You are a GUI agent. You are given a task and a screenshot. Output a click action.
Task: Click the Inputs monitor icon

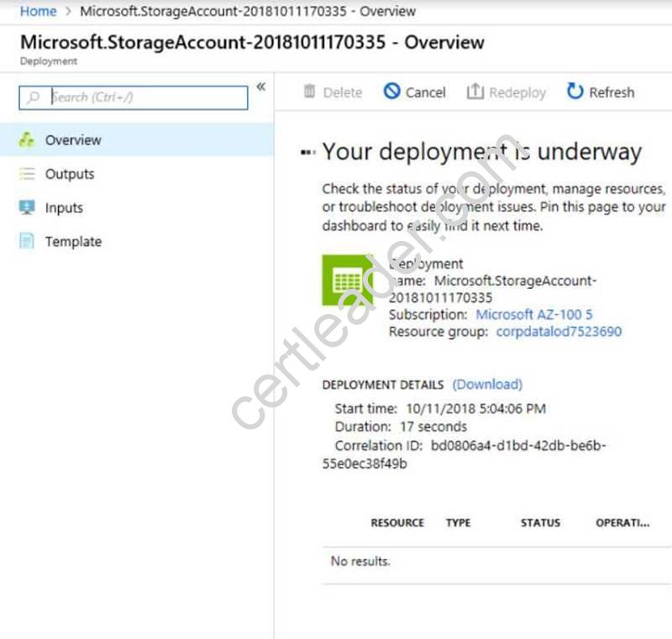click(27, 207)
